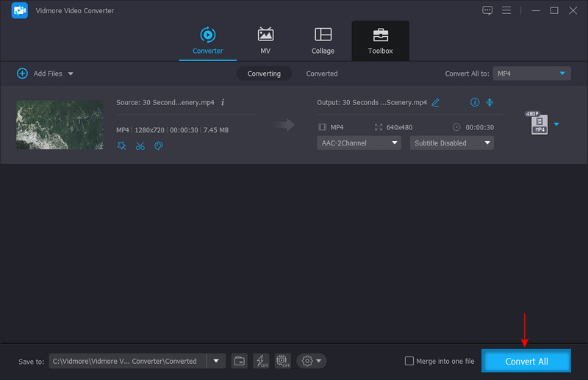Open the Collage tab
588x380 pixels.
point(323,41)
